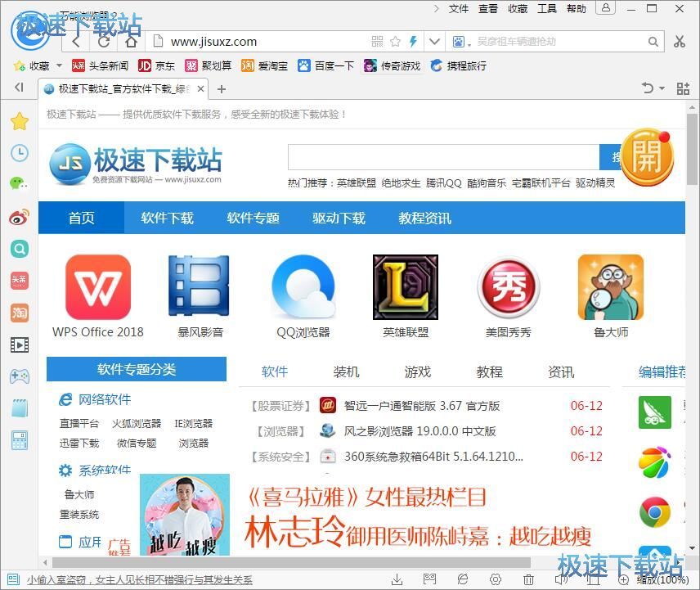Open the 传奇游戏 bookmark
Viewport: 700px width, 590px height.
pos(392,65)
